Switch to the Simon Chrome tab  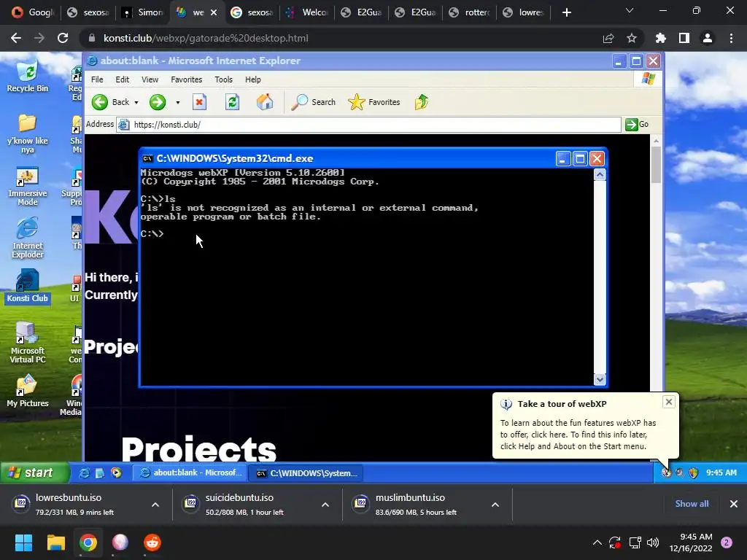[x=143, y=12]
